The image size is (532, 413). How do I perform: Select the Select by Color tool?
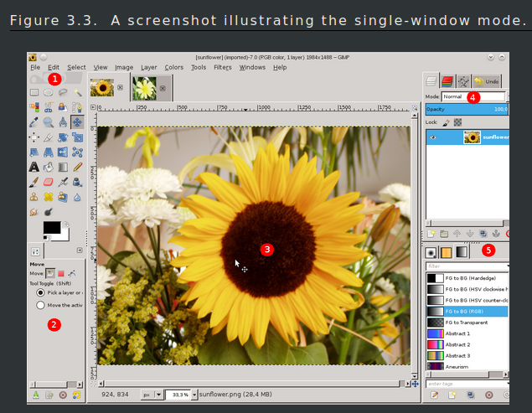(34, 107)
